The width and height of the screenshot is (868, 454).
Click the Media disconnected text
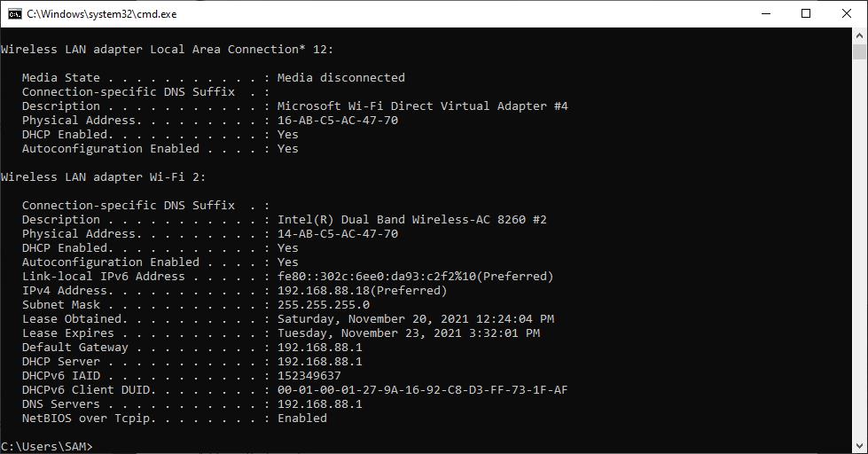coord(340,78)
